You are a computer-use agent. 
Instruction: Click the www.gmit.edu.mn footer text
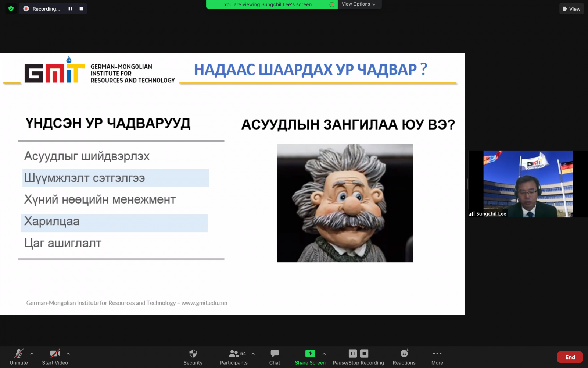(204, 303)
